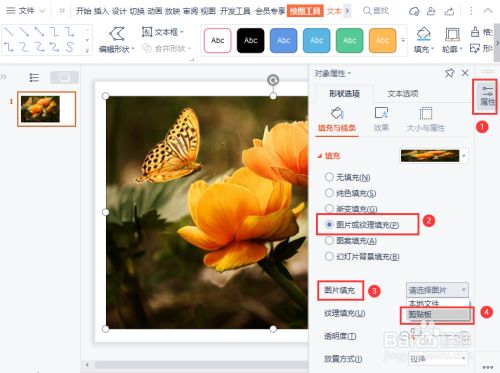This screenshot has width=500, height=373.
Task: Choose 本地文件 from the picture list
Action: tap(437, 303)
